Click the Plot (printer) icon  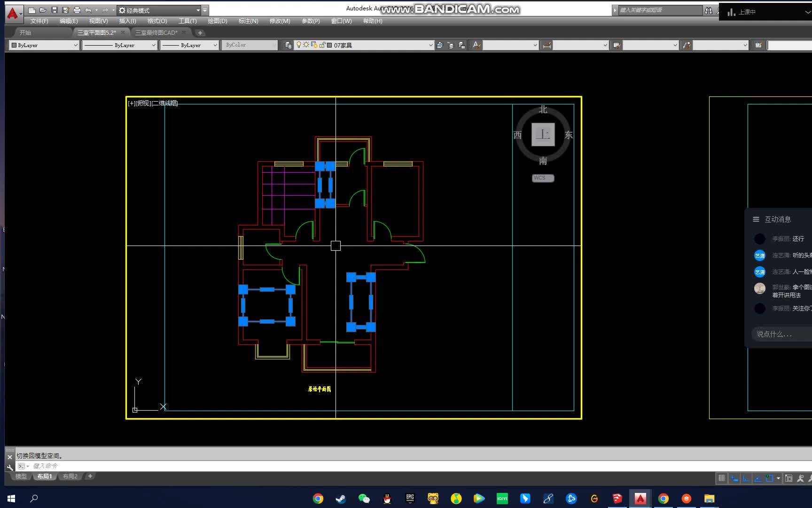tap(77, 10)
